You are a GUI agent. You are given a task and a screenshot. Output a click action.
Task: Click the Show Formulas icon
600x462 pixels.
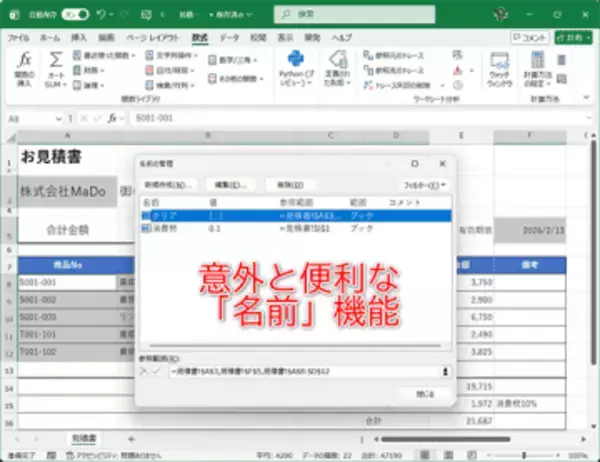[x=457, y=55]
